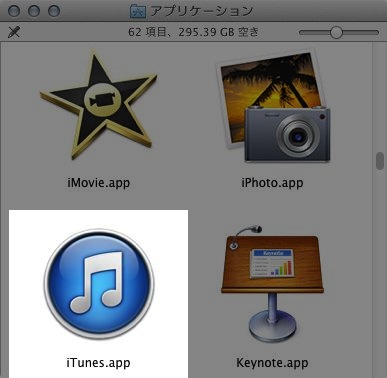
Task: Select the iMovie star icon
Action: 99,105
